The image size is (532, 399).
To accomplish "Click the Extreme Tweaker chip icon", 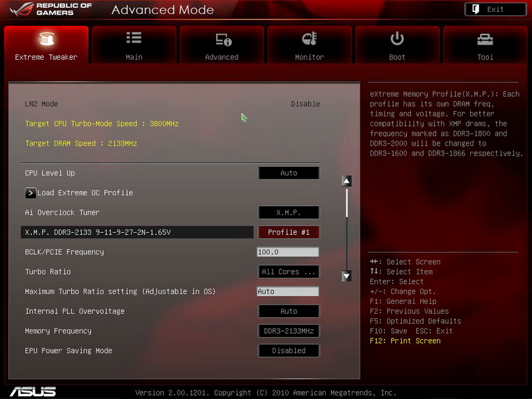I will 46,39.
